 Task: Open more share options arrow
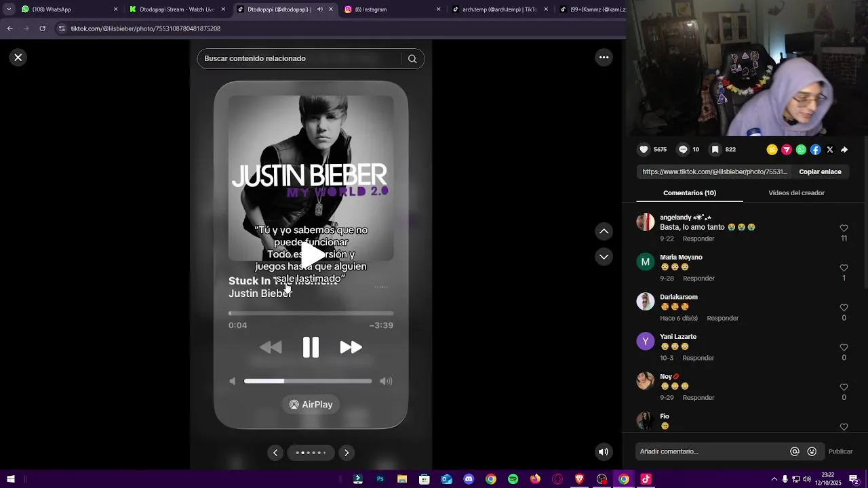coord(844,150)
